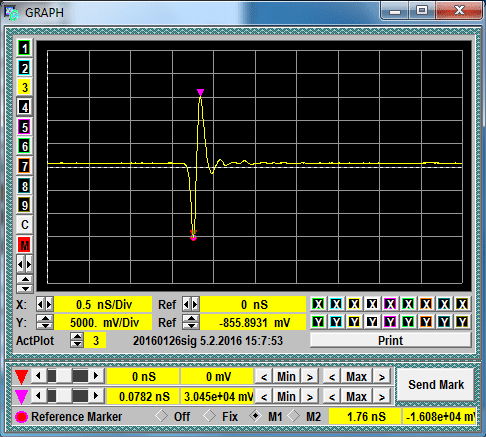Click the GRAPH window title icon

click(12, 13)
